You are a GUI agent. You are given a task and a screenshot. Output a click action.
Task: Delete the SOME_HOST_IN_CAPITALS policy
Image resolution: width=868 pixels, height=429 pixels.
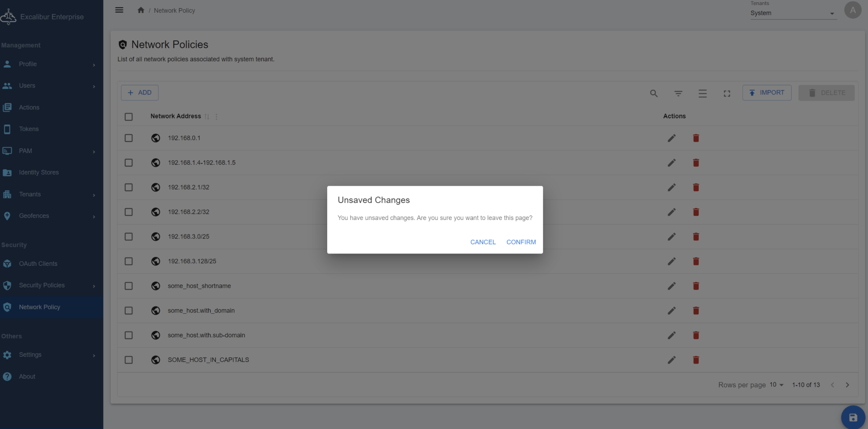696,360
